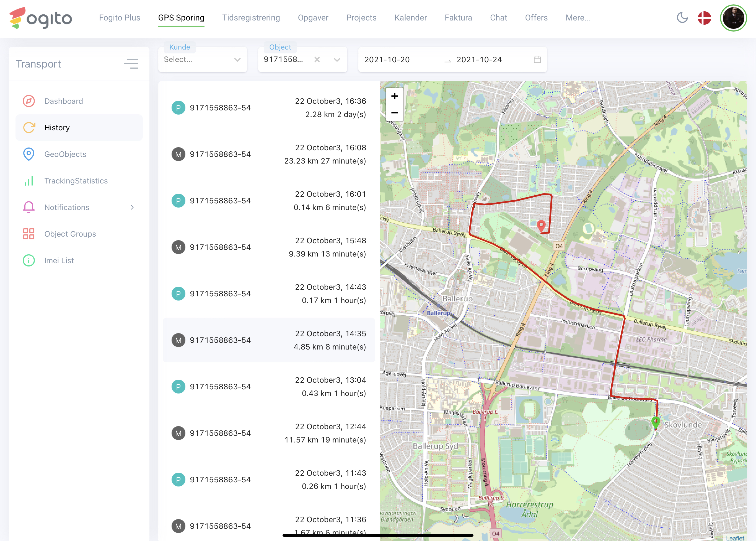Open the date range calendar icon
The image size is (756, 541).
click(537, 59)
